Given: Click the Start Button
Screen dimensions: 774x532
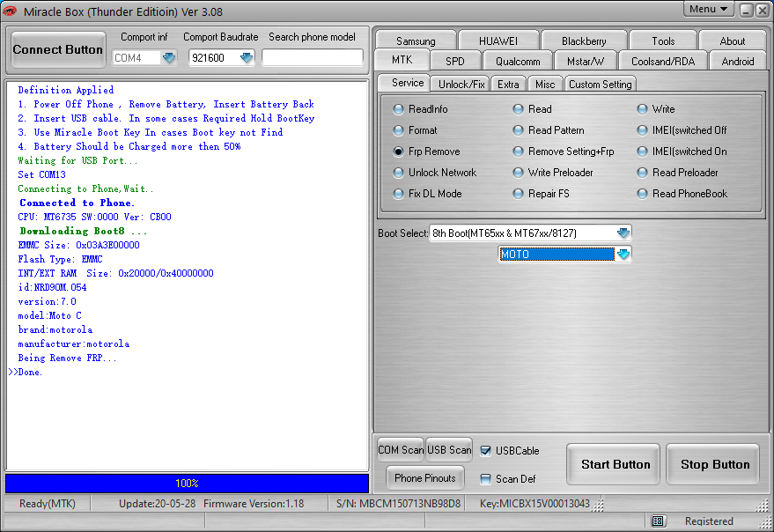Looking at the screenshot, I should point(615,464).
